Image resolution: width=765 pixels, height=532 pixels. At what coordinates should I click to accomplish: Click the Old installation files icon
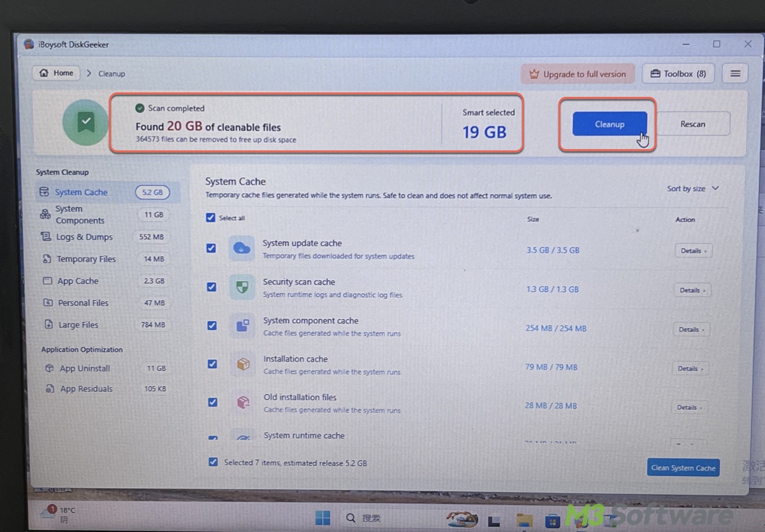click(x=243, y=402)
